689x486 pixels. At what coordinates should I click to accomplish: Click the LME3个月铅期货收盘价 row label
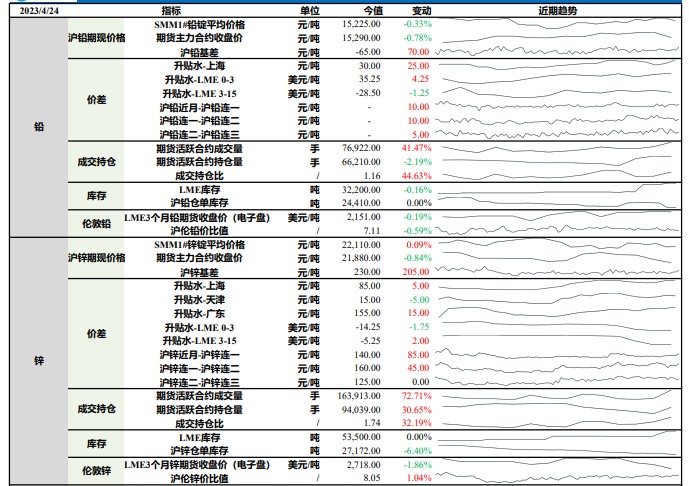coord(197,218)
